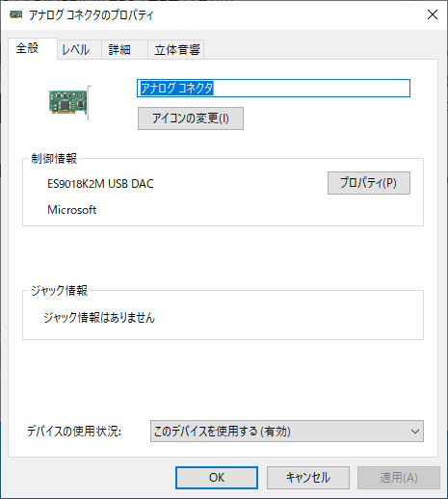Open the 立体音響 tab

(x=177, y=50)
